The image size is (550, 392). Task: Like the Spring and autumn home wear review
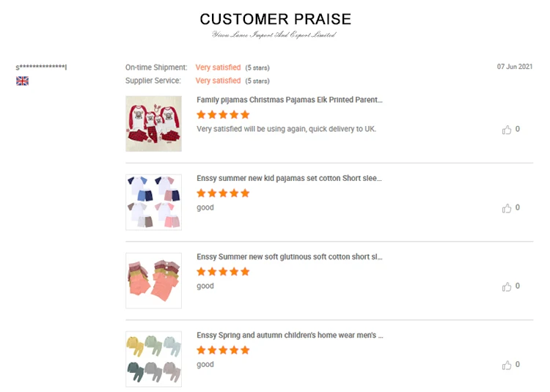click(507, 365)
